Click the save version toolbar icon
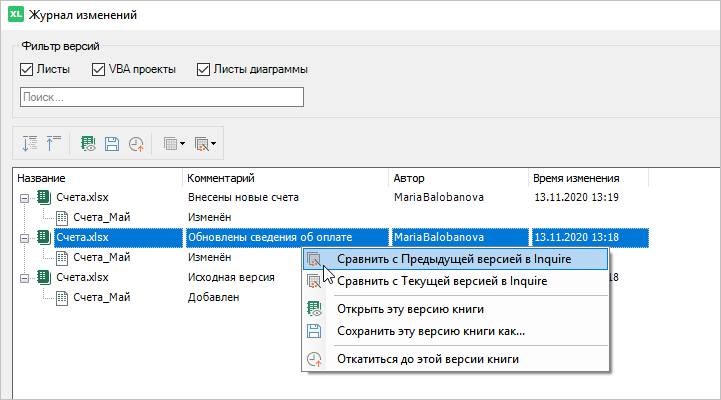The image size is (721, 400). (112, 144)
